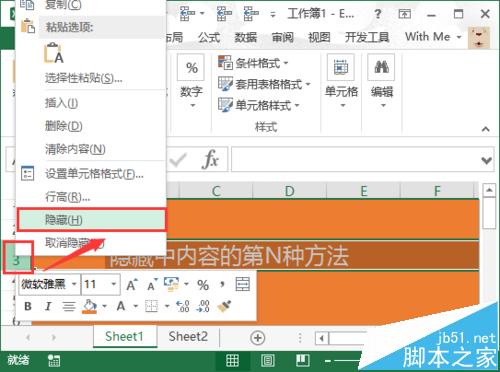Select column D header

[289, 191]
